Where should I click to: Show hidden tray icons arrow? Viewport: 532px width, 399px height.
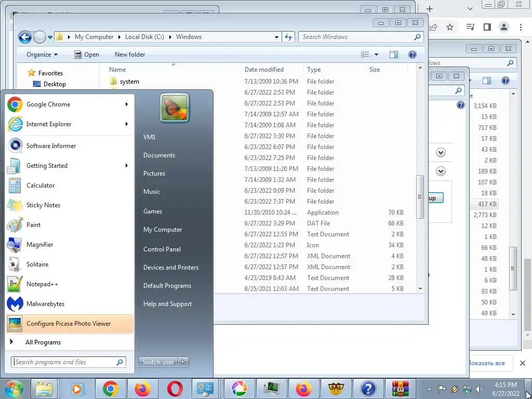429,389
